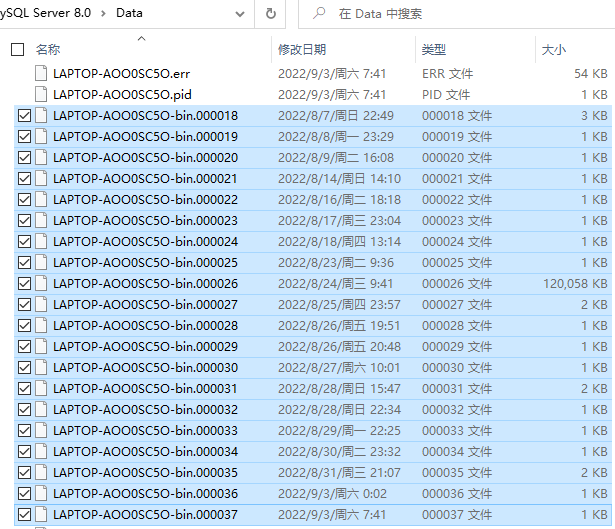Click the PID 文件 type cell
Image resolution: width=615 pixels, height=529 pixels.
446,95
